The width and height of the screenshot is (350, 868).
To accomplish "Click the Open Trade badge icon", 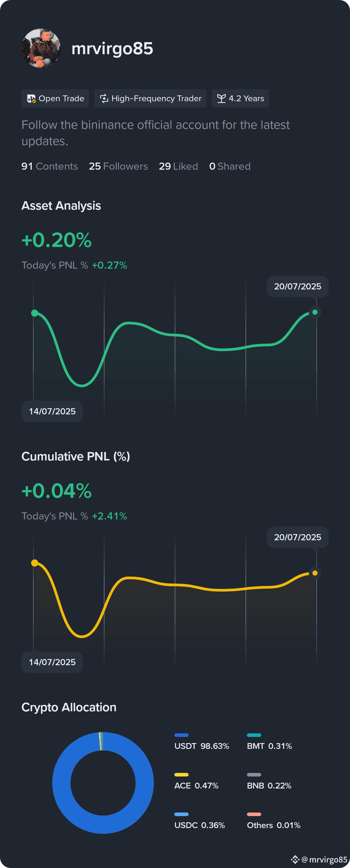I will tap(31, 98).
